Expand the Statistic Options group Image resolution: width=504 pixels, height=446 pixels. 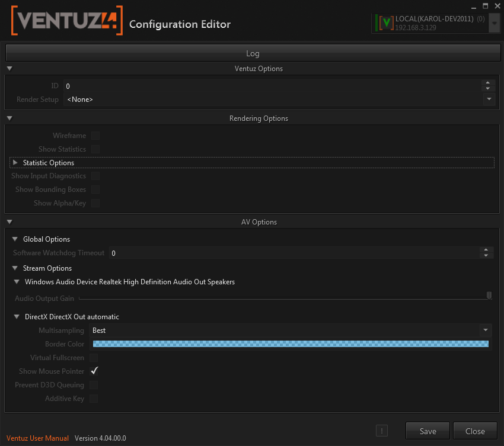tap(15, 163)
